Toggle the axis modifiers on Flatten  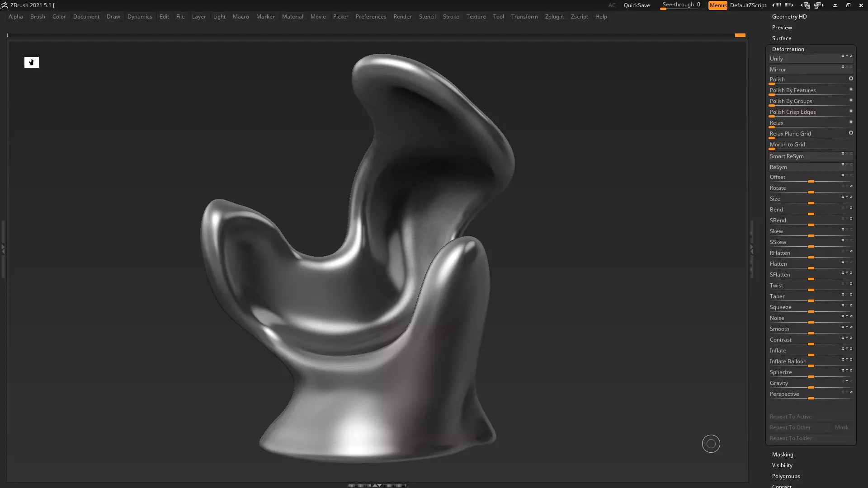tap(847, 262)
